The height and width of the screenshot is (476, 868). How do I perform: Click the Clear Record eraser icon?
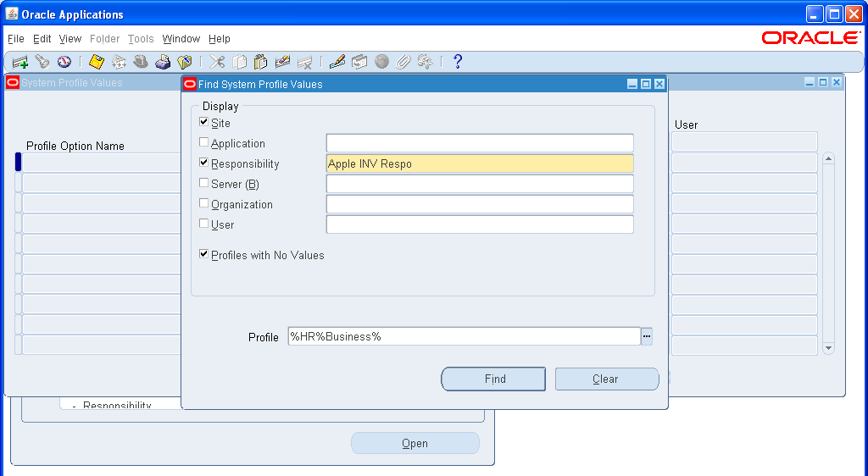click(283, 62)
